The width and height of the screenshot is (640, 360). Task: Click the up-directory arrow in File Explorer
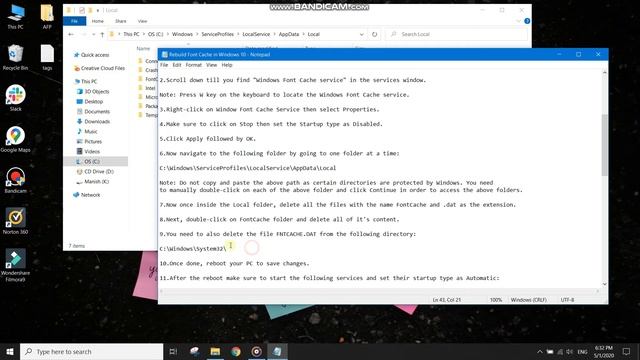point(102,34)
